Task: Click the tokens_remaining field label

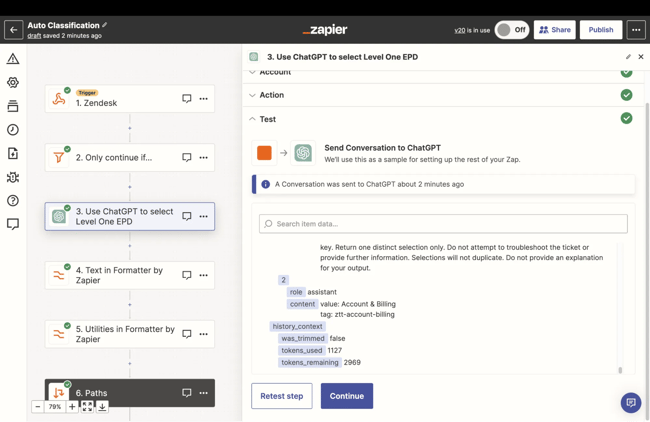Action: pos(310,362)
